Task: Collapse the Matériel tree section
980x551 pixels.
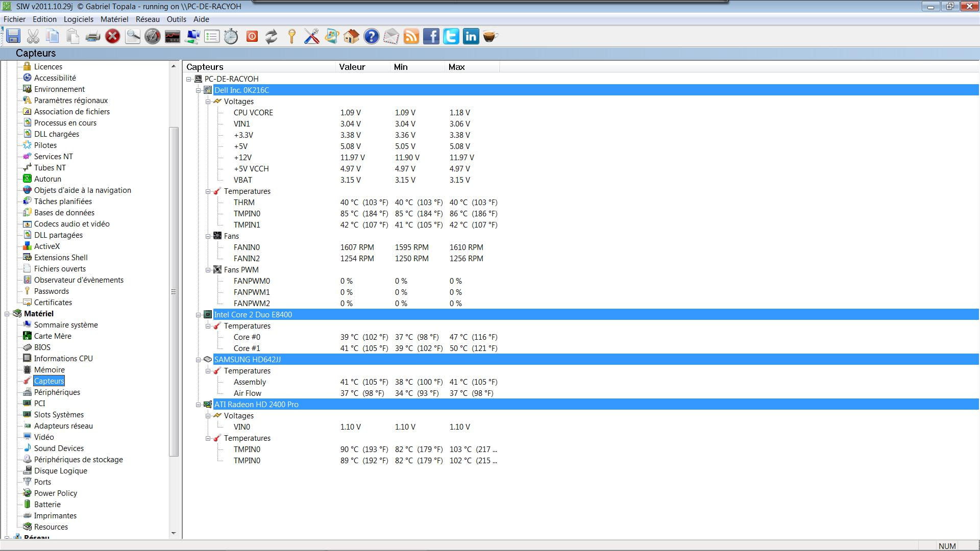Action: (x=7, y=314)
